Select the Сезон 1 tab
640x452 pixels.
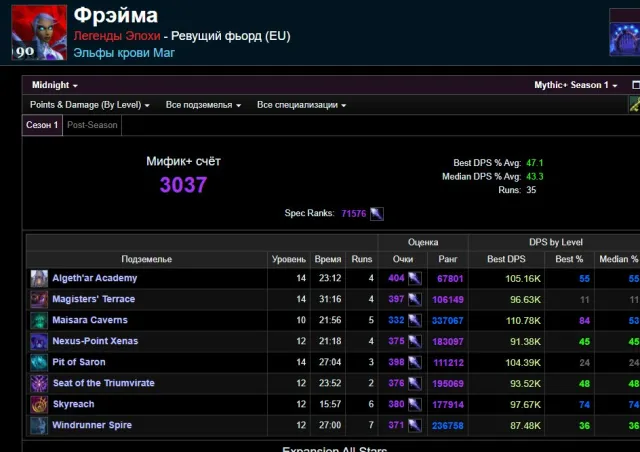coord(42,125)
